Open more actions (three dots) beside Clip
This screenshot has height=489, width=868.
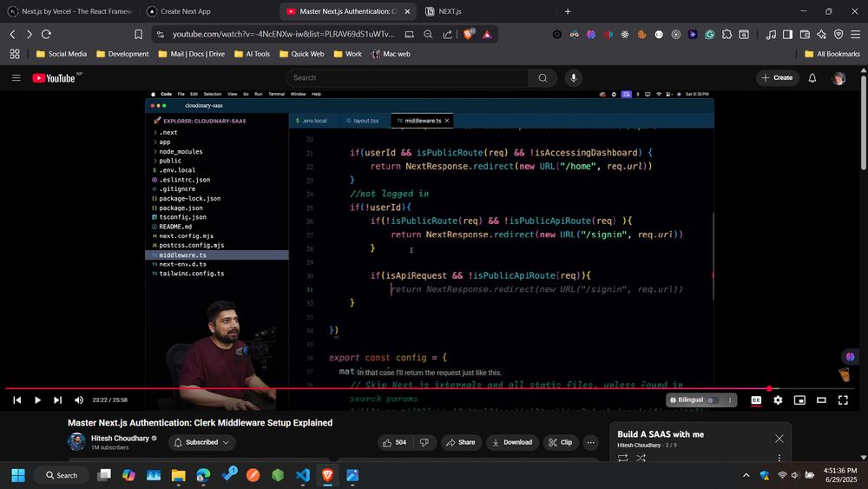[x=591, y=442]
